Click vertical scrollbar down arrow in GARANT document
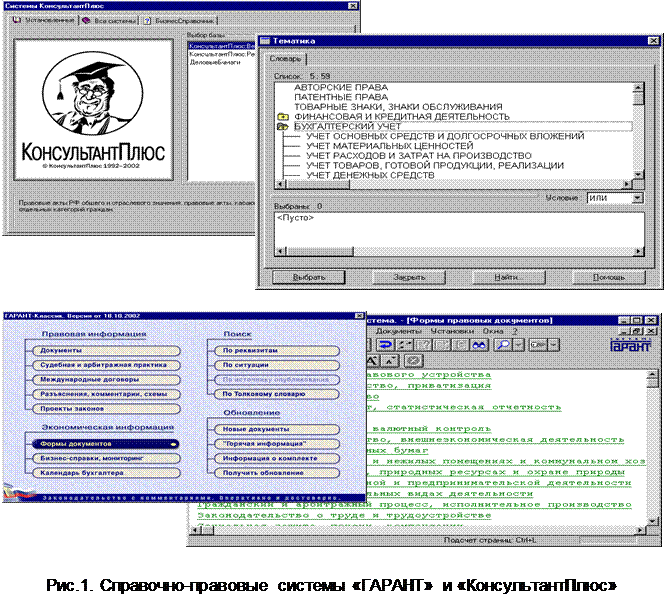Image resolution: width=664 pixels, height=608 pixels. (x=653, y=521)
